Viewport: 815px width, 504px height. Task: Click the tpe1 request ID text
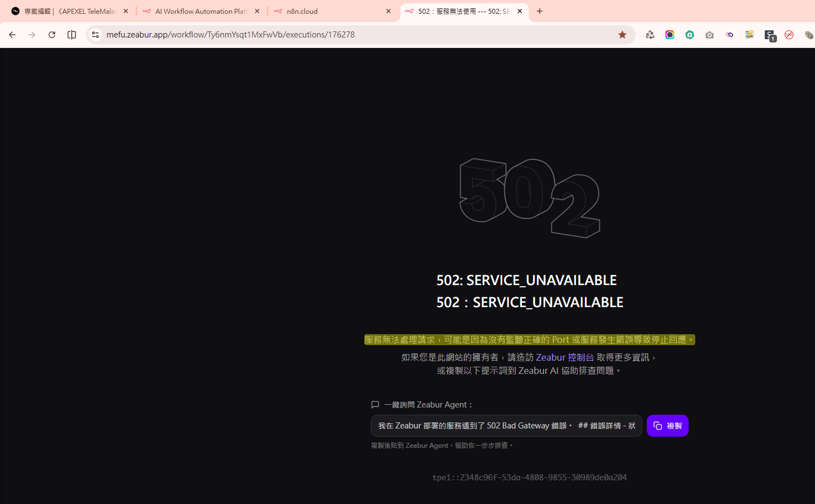(529, 478)
